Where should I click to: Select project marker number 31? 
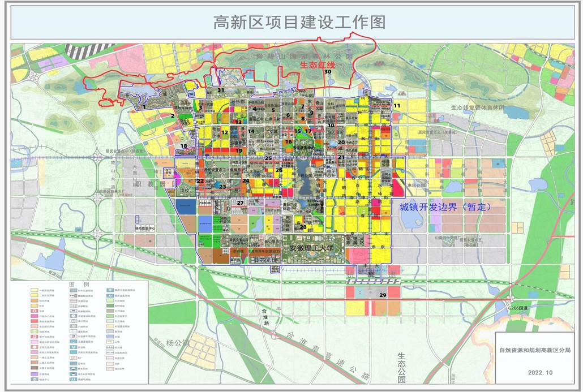(x=221, y=90)
